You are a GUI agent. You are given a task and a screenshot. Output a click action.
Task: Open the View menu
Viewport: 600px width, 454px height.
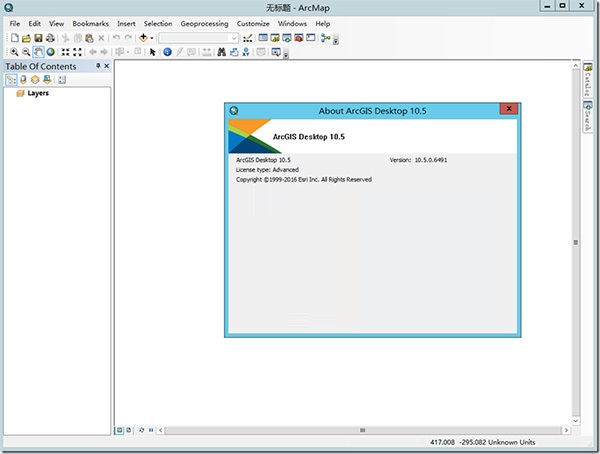pos(56,24)
